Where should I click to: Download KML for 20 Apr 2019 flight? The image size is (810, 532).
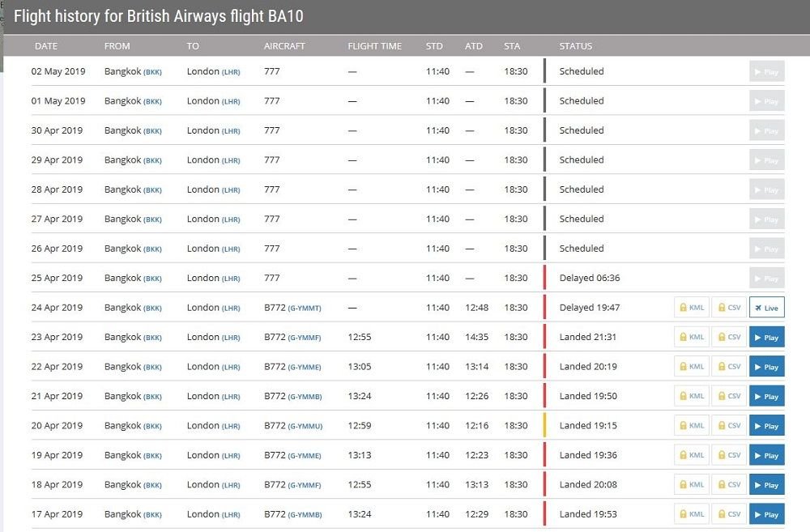pos(691,425)
